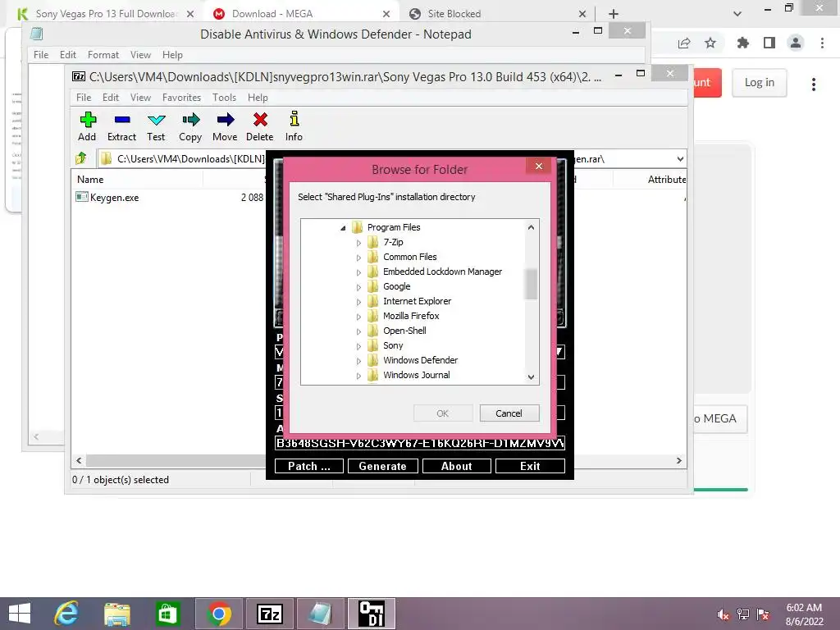Image resolution: width=840 pixels, height=630 pixels.
Task: Expand the Common Files folder node
Action: 359,258
